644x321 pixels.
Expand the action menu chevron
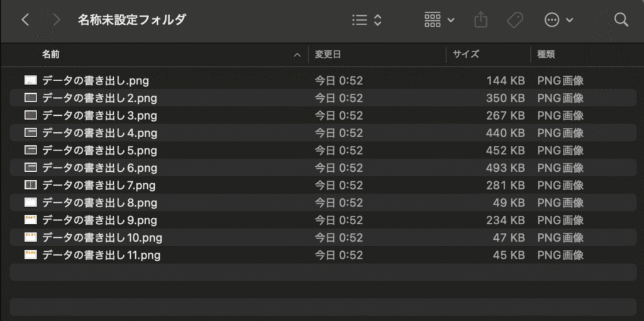point(569,20)
